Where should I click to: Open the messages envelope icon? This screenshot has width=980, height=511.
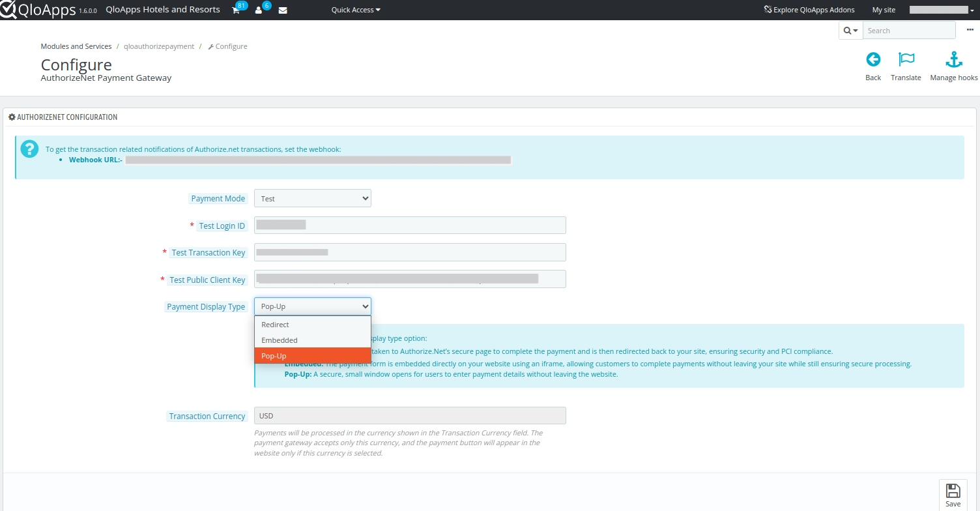tap(283, 10)
